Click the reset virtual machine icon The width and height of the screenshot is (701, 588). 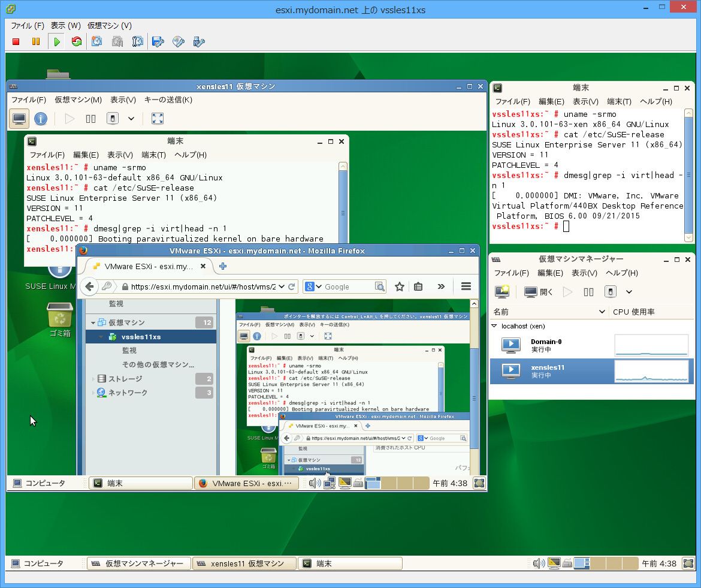pos(77,41)
